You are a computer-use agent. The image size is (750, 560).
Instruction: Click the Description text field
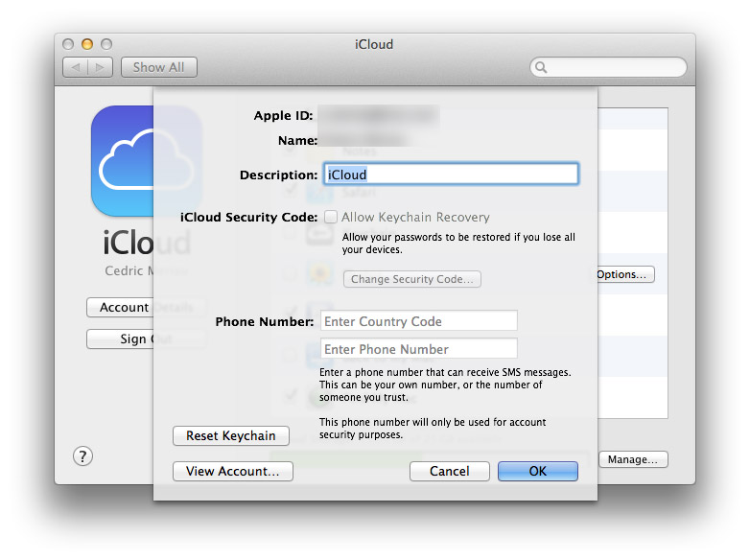point(451,175)
